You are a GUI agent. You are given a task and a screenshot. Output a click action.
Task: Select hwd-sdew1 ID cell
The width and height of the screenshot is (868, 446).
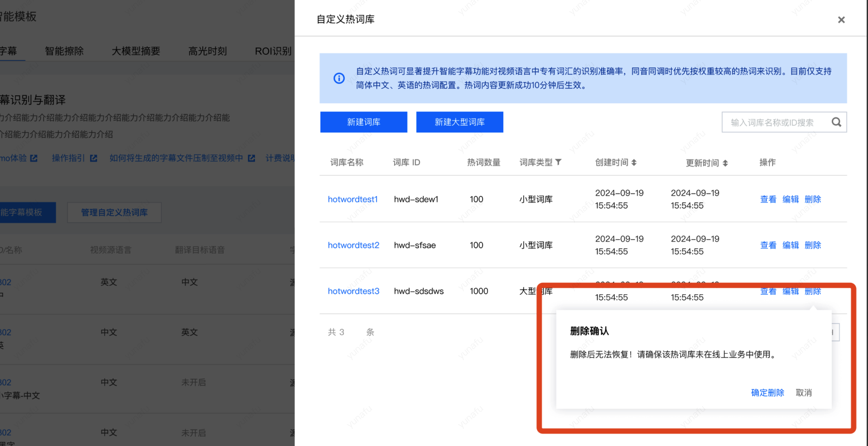coord(416,199)
